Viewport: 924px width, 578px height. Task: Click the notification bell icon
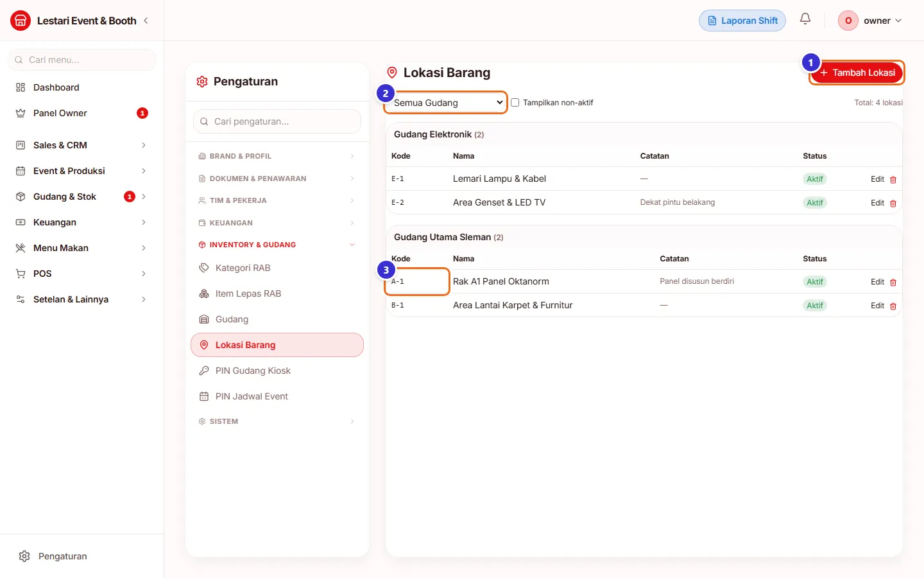click(x=805, y=19)
